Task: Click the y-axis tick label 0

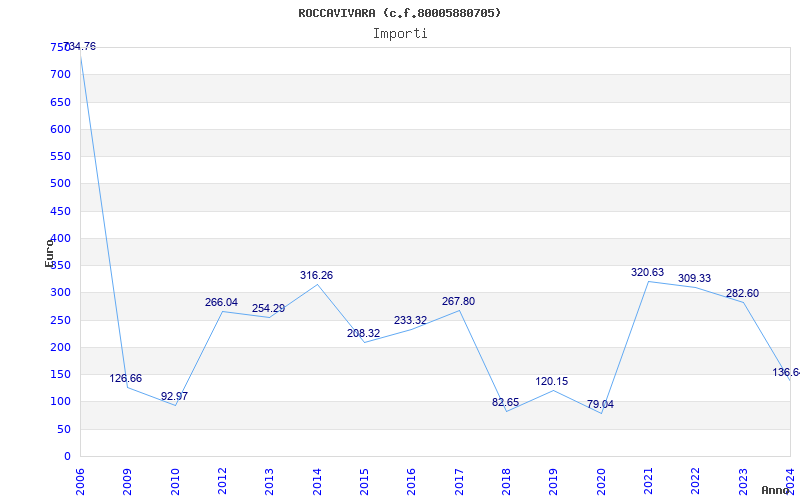Action: 67,457
